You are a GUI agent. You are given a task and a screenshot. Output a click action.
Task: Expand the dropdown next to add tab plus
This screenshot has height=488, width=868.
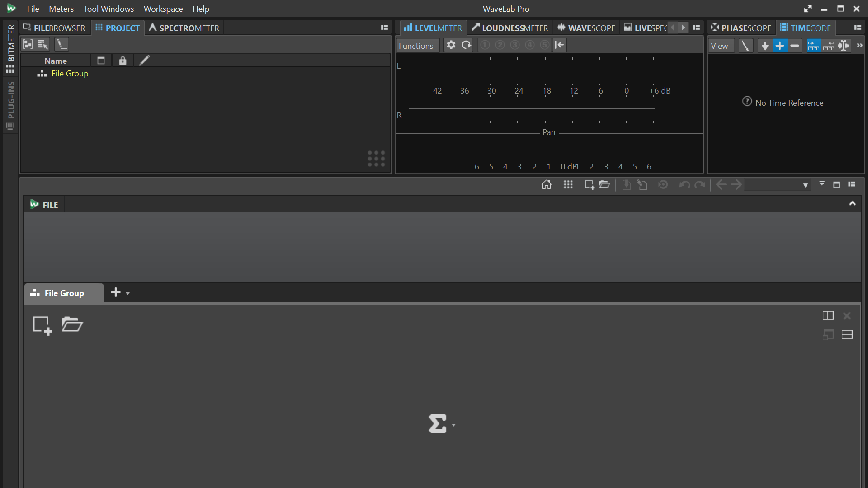[128, 294]
